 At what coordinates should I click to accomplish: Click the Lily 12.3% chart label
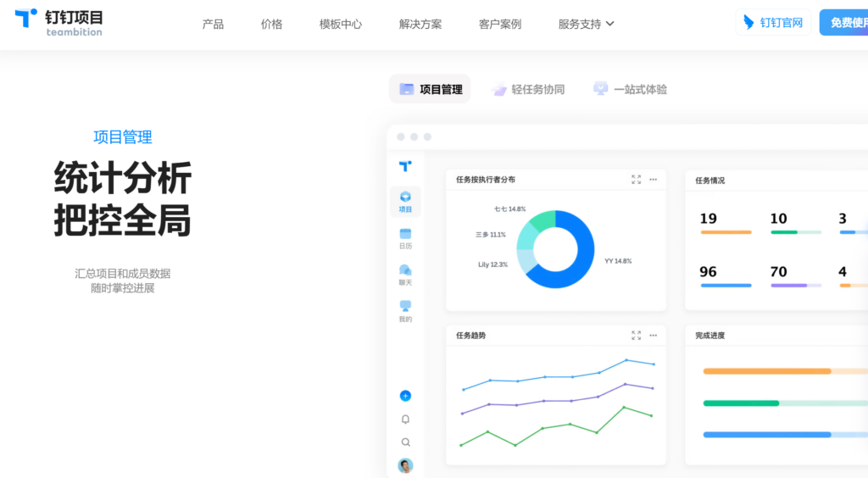(x=492, y=264)
